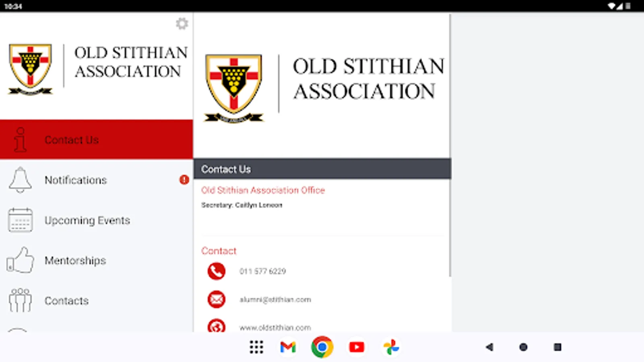
Task: Open the notification badge on Notifications
Action: coord(184,180)
